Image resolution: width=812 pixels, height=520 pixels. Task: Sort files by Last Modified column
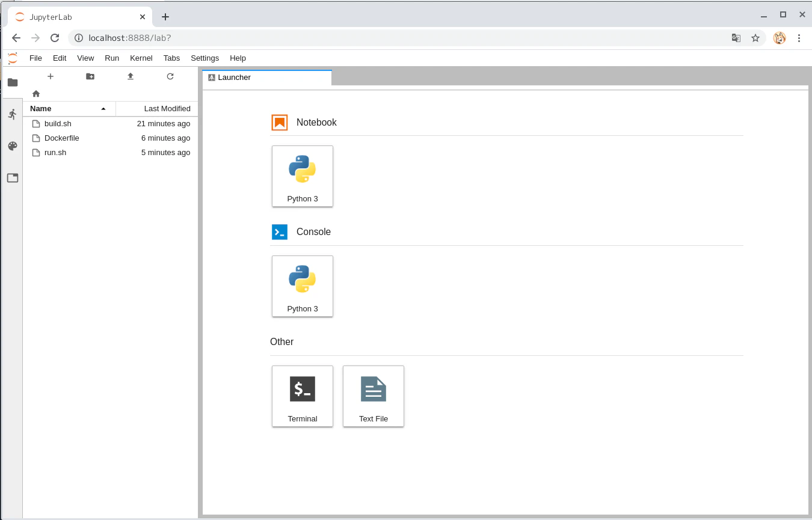pos(157,109)
